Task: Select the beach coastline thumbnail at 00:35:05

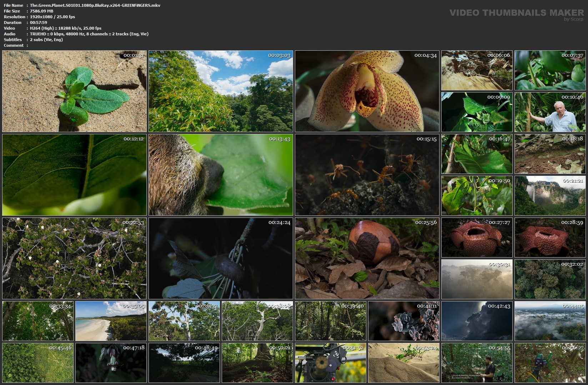Action: coord(111,321)
